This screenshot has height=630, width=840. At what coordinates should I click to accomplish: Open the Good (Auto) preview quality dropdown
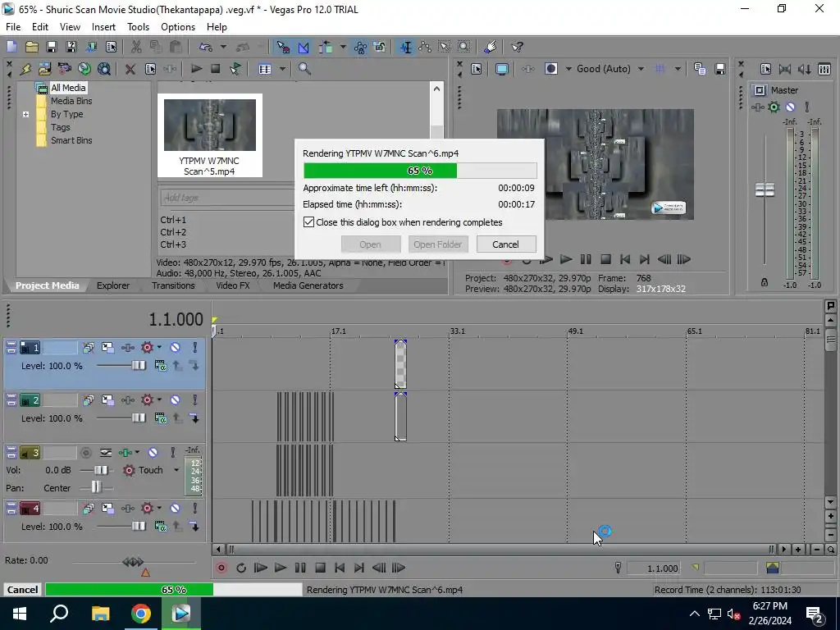641,69
